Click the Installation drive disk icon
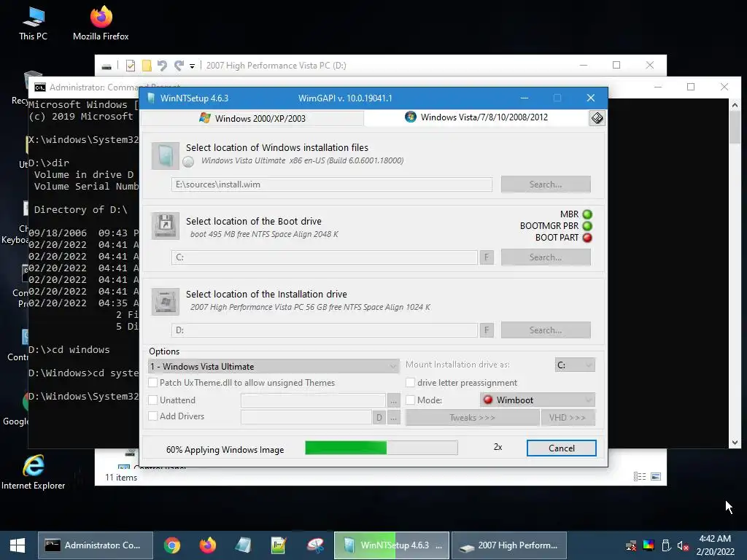 pyautogui.click(x=165, y=301)
